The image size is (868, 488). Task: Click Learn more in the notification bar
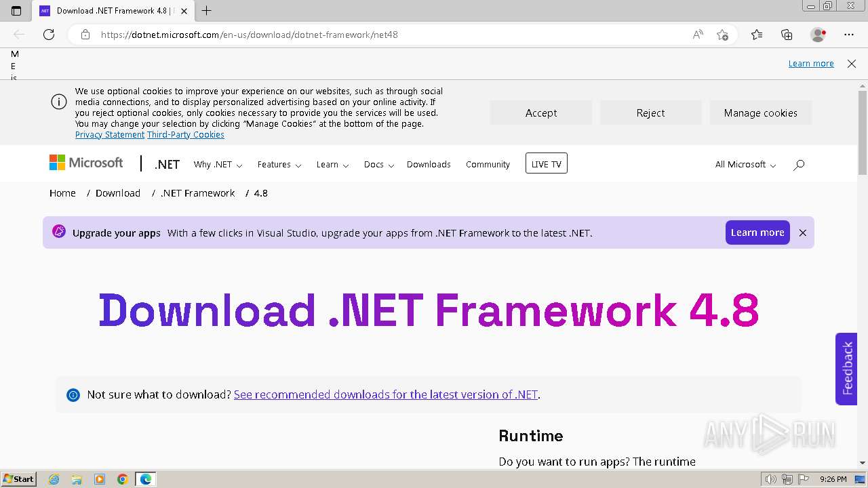811,64
